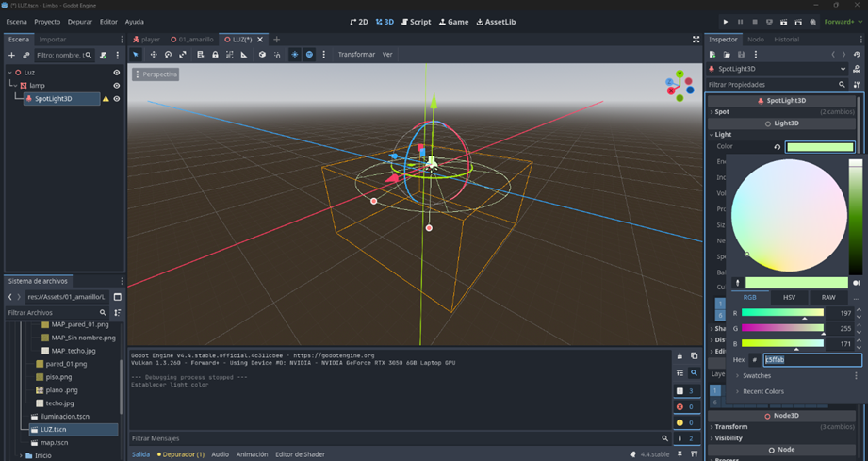This screenshot has height=461, width=868.
Task: Expand the Transform section under Node3D
Action: point(731,427)
